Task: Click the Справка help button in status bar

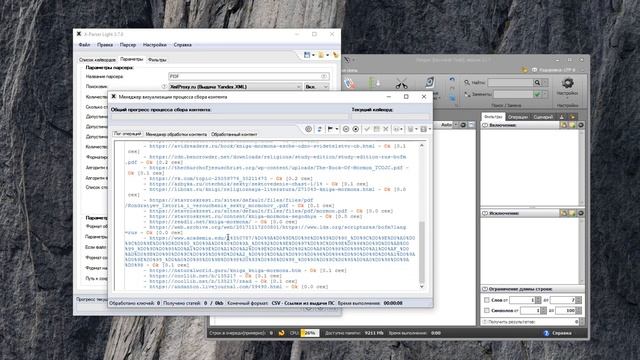Action: pos(558,333)
